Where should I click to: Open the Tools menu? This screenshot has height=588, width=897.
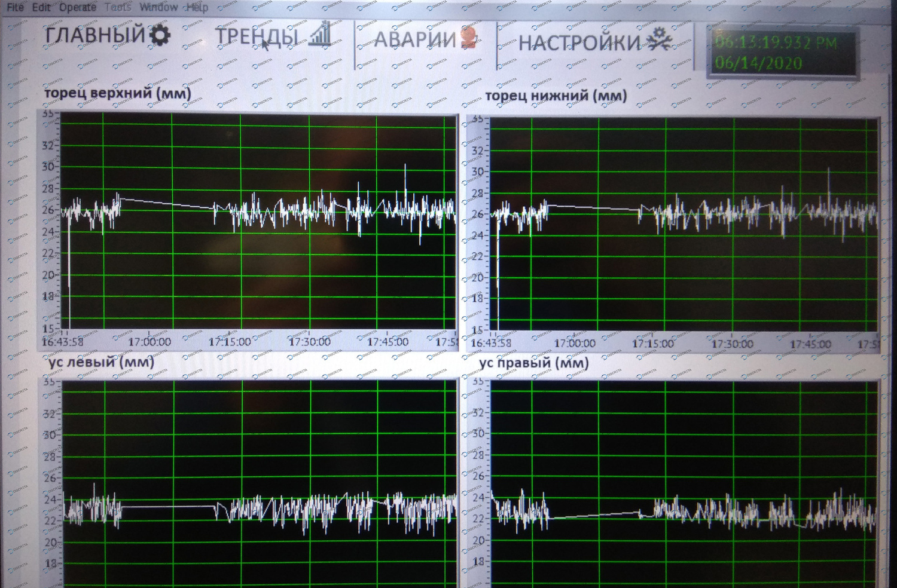[x=118, y=7]
